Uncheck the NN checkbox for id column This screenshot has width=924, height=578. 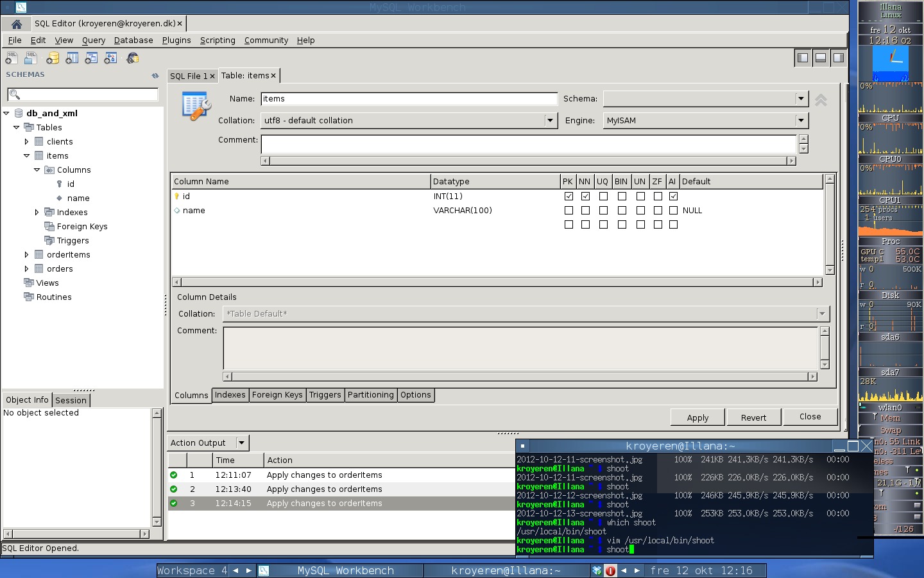point(585,197)
